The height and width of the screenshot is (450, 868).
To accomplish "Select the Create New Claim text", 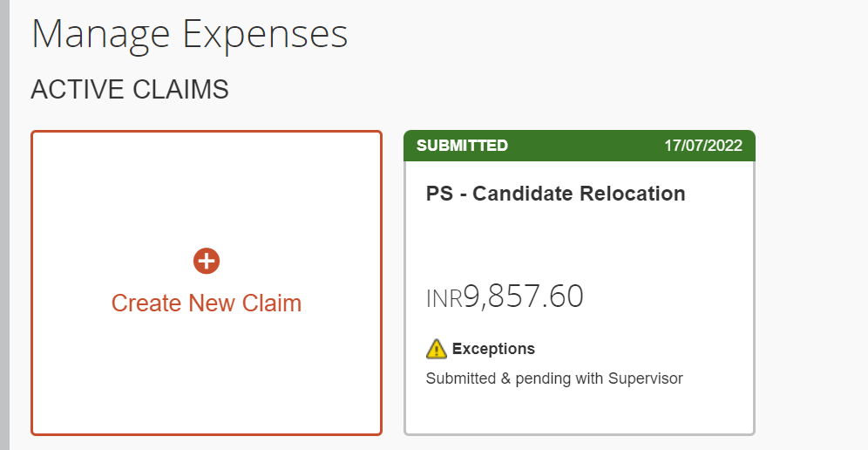I will 207,303.
